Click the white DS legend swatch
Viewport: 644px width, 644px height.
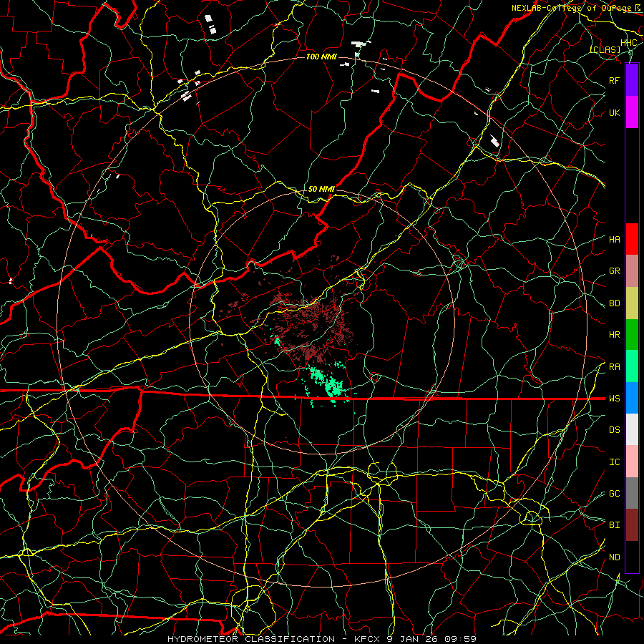632,429
